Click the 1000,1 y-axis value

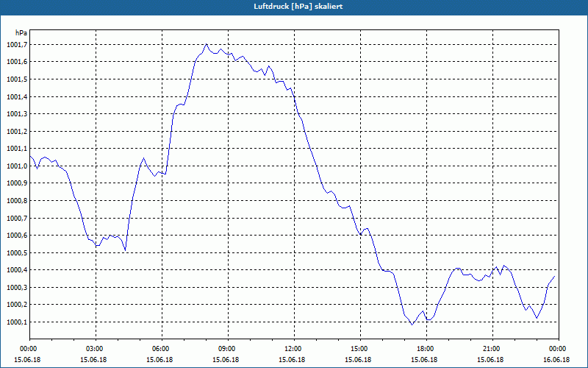click(x=17, y=322)
